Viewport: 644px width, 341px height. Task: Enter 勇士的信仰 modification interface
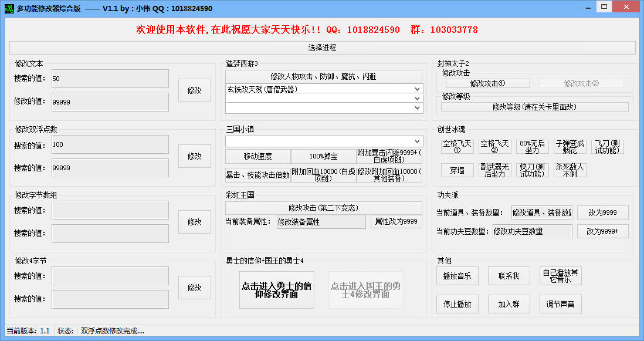[276, 290]
